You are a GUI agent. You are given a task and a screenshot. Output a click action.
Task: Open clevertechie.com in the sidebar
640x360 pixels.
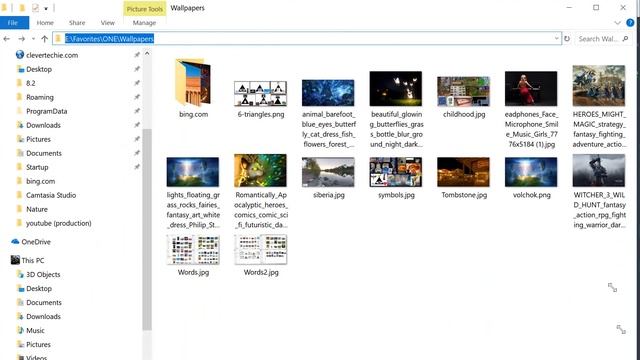click(52, 55)
